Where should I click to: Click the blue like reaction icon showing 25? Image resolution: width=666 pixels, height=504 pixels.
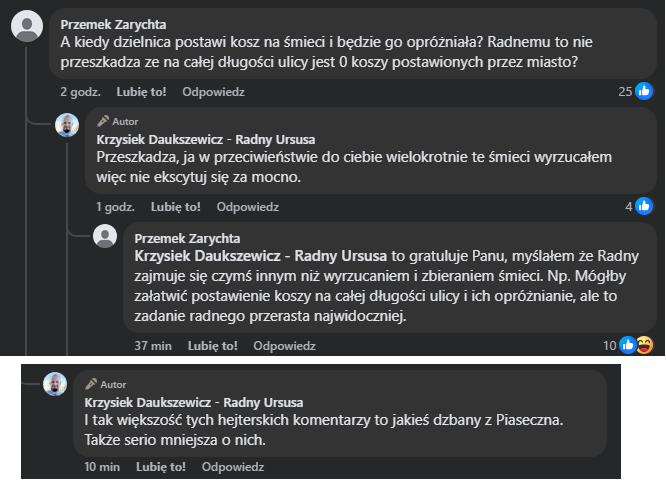pos(645,92)
